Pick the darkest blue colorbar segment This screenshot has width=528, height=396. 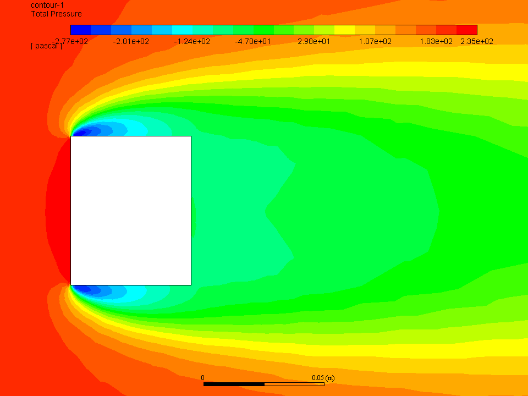[80, 30]
